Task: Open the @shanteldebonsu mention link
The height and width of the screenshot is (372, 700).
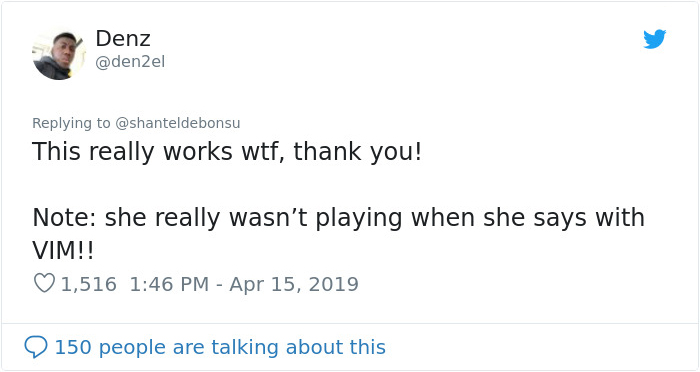Action: coord(178,123)
